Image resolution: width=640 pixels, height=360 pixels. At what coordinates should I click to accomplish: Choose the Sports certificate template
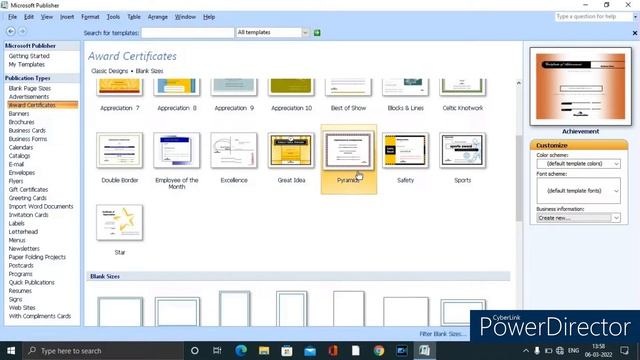462,150
